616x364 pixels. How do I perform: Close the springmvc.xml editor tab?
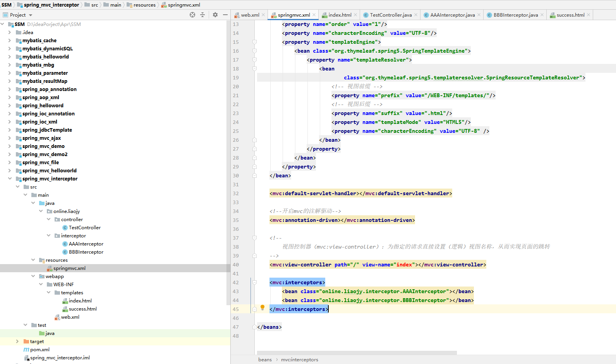tap(314, 15)
